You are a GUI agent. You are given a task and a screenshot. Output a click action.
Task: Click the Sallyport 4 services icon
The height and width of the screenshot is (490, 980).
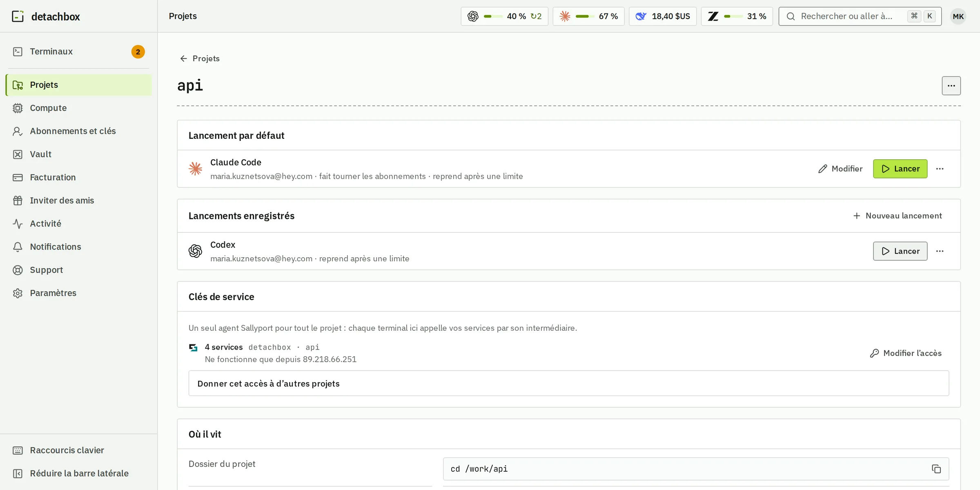coord(193,348)
